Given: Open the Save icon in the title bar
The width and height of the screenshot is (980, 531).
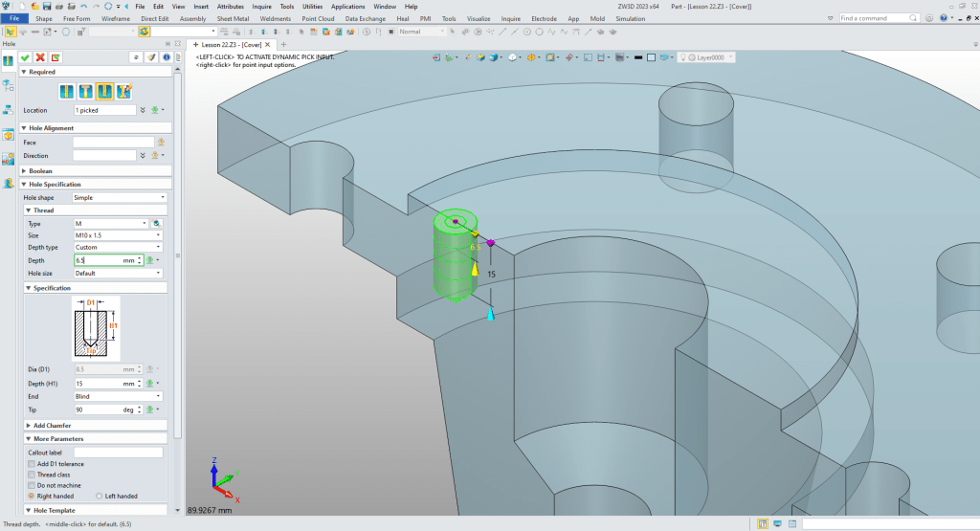Looking at the screenshot, I should [46, 6].
